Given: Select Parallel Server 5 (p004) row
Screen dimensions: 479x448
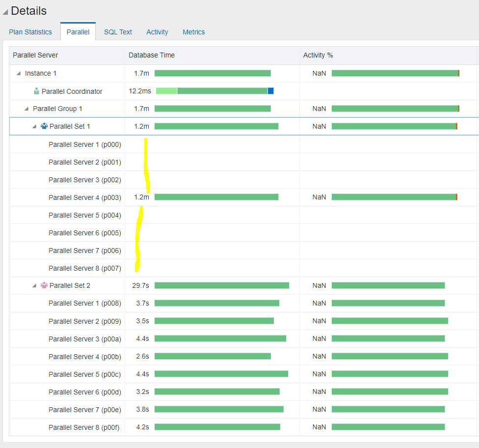Looking at the screenshot, I should tap(244, 215).
